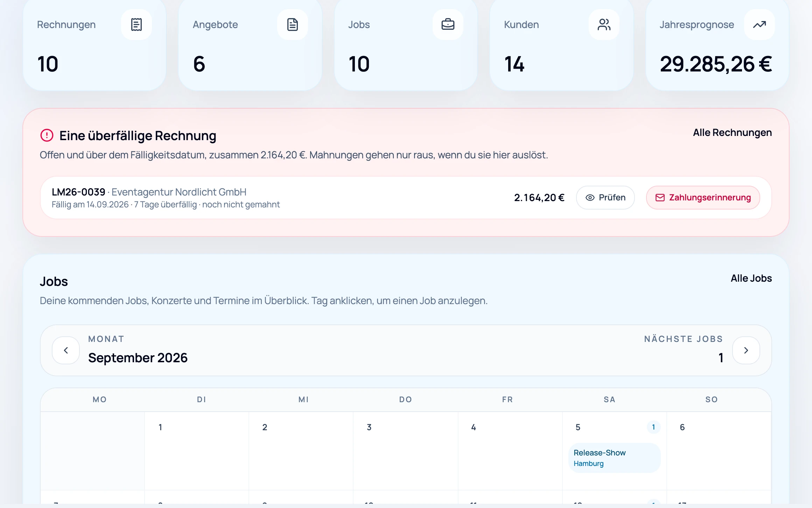Click the Nächste Jobs count 1
The width and height of the screenshot is (812, 508).
tap(721, 358)
